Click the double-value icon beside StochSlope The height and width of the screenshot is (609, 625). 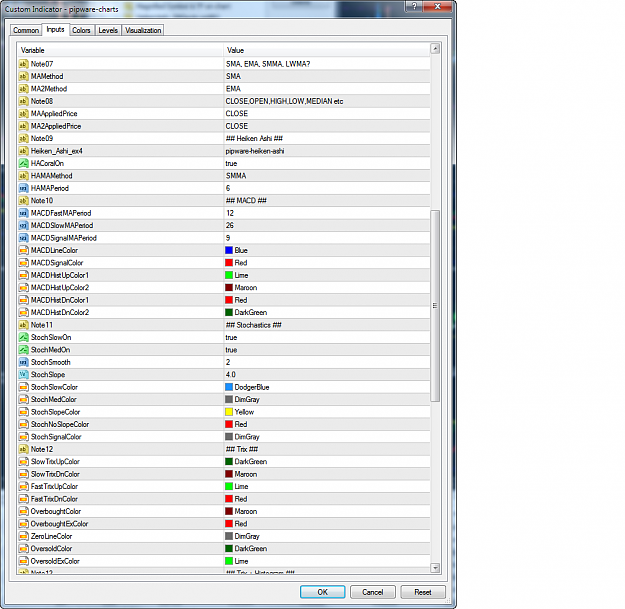click(x=24, y=375)
